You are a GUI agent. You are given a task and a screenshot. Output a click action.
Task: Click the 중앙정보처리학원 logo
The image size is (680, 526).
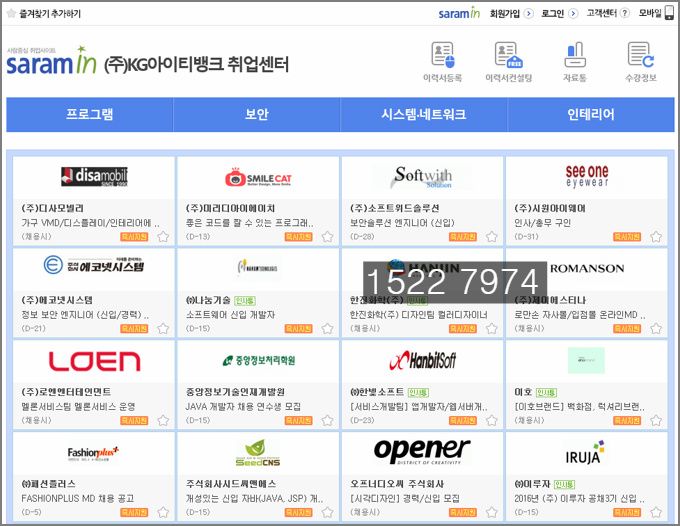[258, 360]
